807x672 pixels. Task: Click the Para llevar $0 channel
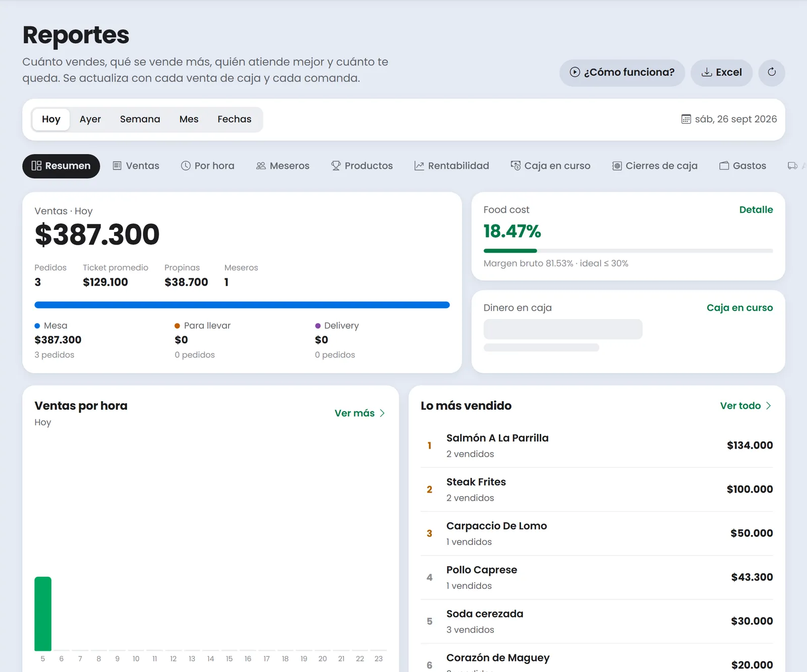tap(202, 340)
